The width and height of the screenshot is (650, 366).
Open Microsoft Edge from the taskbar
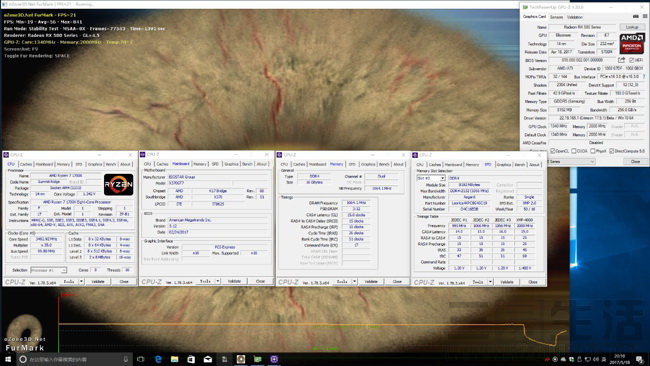158,359
